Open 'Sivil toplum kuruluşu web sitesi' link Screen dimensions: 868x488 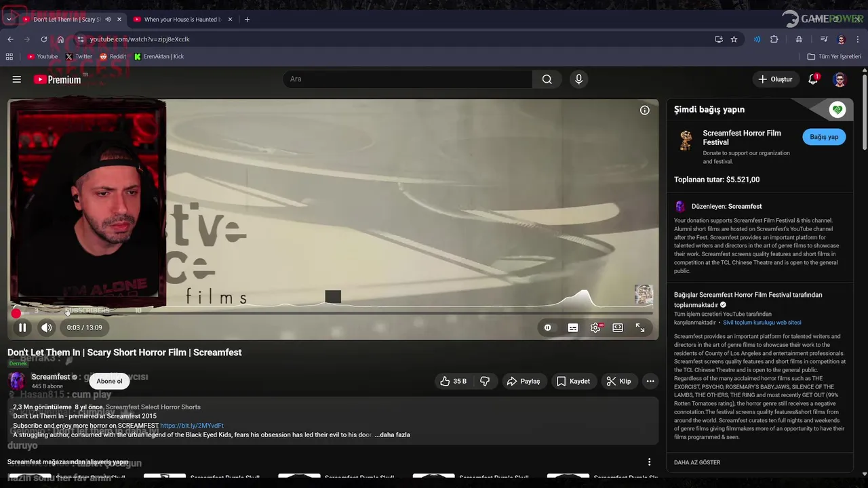point(762,323)
